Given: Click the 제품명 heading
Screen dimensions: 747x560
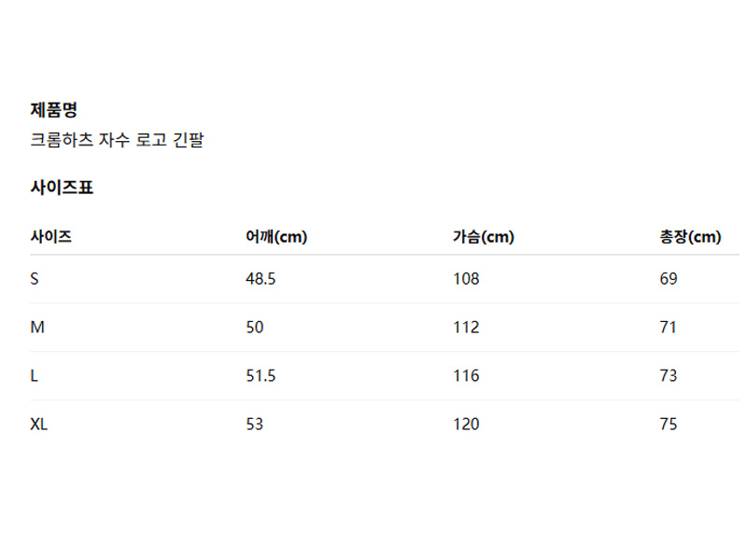Looking at the screenshot, I should tap(53, 110).
